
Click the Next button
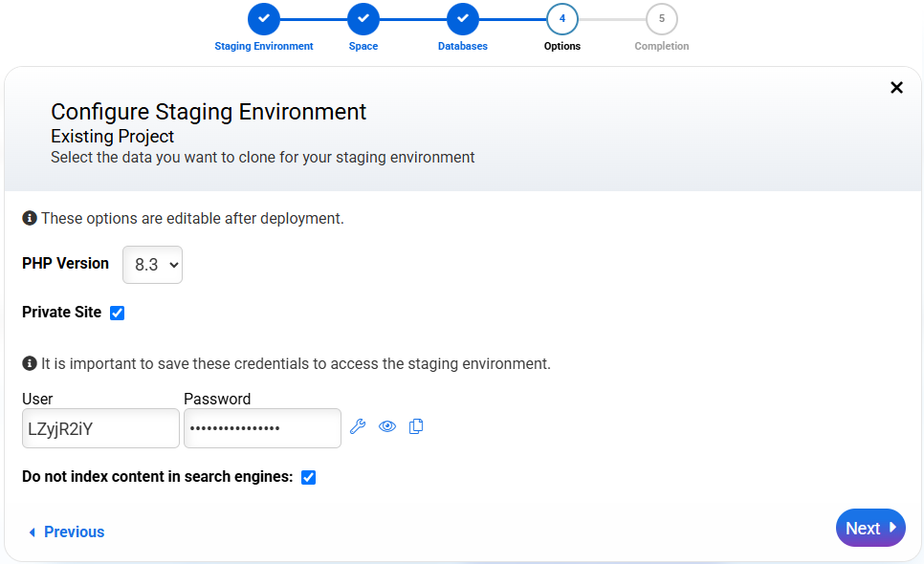coord(869,528)
